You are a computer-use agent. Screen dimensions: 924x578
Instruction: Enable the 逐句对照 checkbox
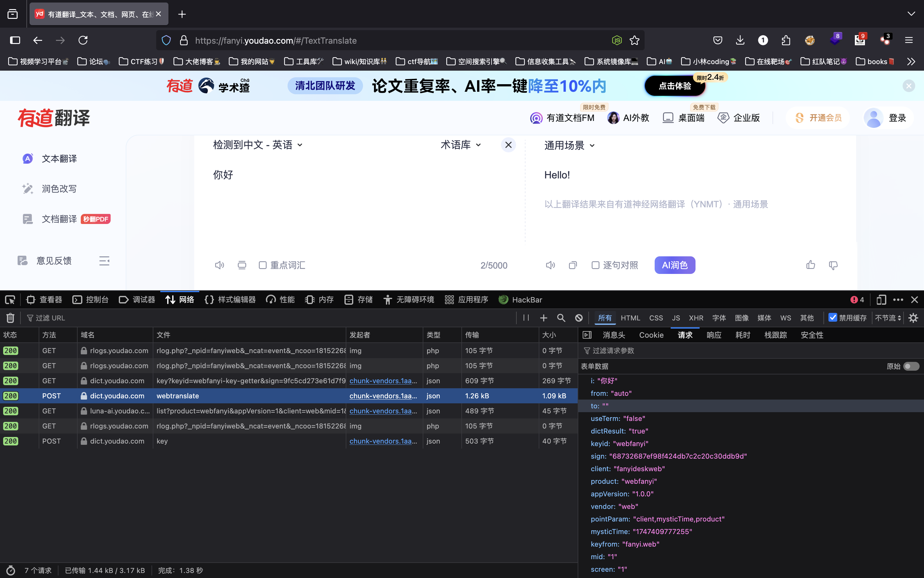click(x=596, y=265)
